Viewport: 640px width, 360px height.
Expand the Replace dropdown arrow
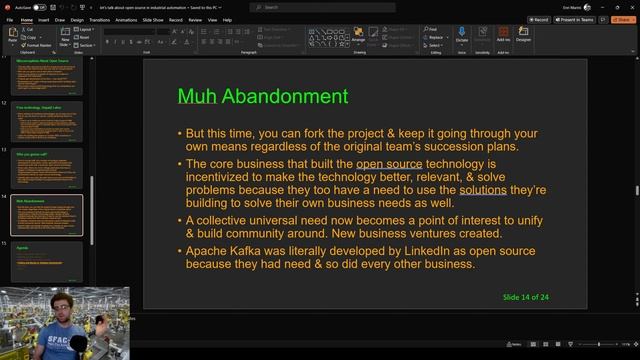tap(448, 37)
